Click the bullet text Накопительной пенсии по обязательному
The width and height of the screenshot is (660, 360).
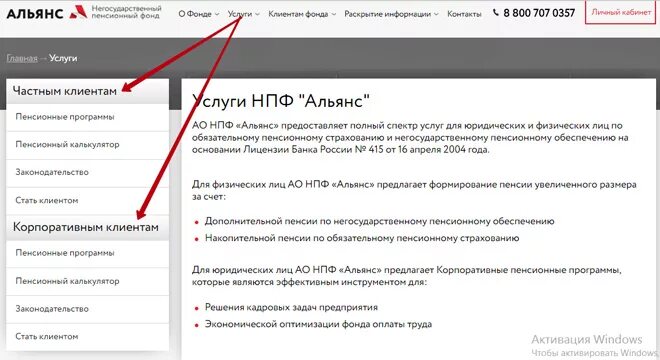[x=362, y=238]
